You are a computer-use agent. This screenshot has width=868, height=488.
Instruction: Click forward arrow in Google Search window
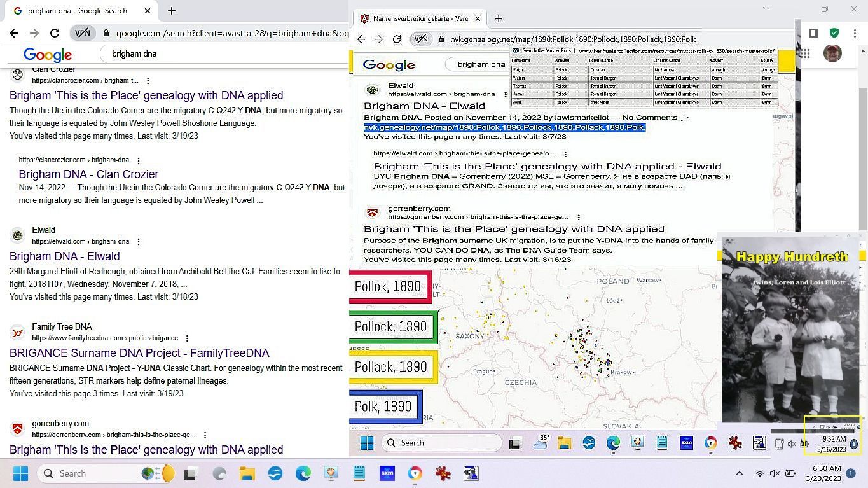click(34, 33)
